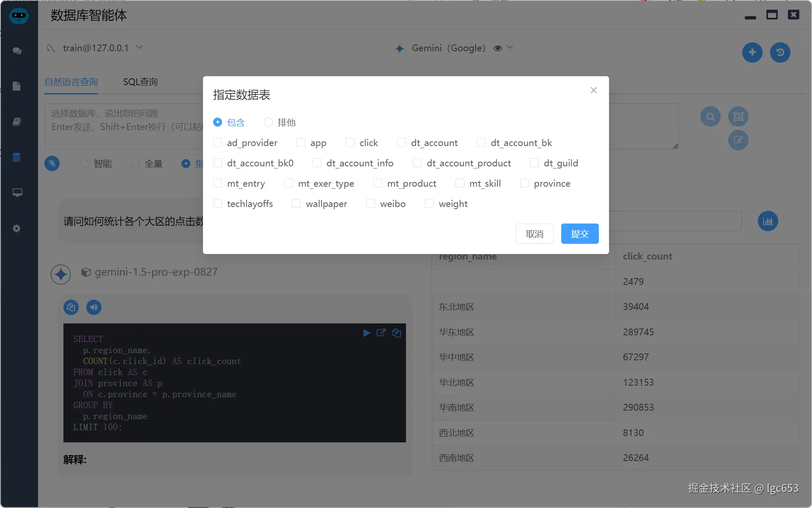Open settings gear in the sidebar
The image size is (812, 508).
[17, 229]
